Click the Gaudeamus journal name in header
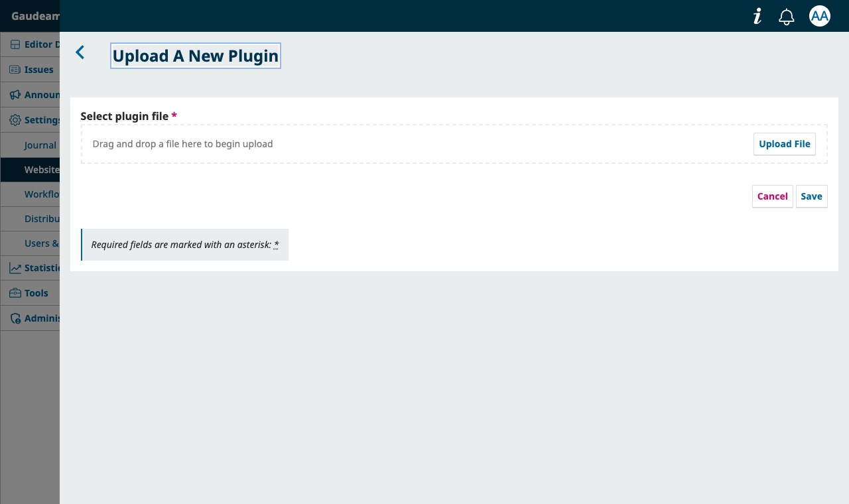 [x=35, y=16]
